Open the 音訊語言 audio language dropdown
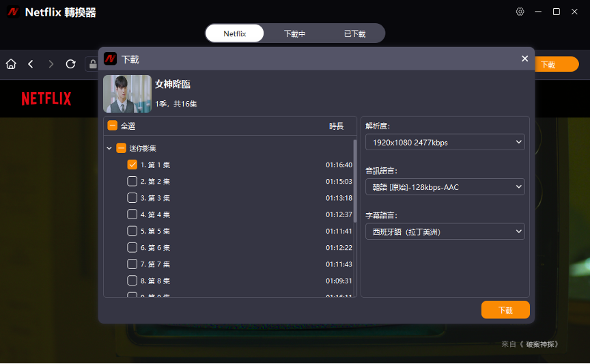 [445, 186]
